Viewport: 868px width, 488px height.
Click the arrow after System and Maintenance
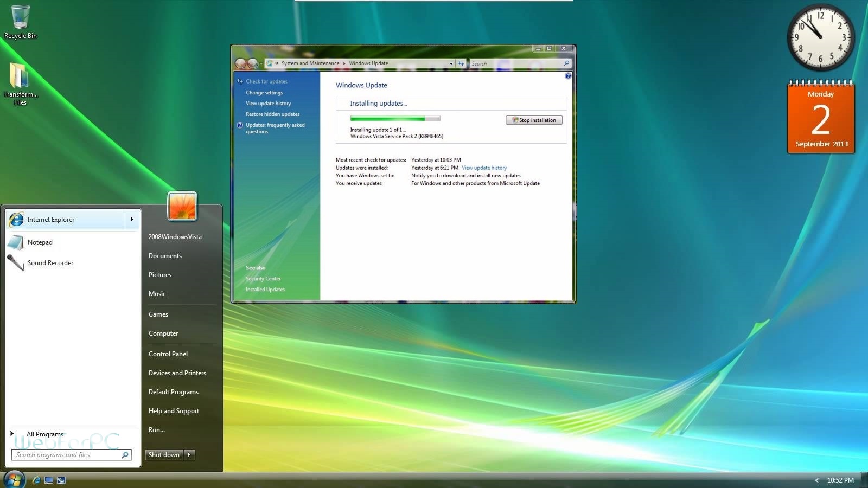click(x=344, y=63)
